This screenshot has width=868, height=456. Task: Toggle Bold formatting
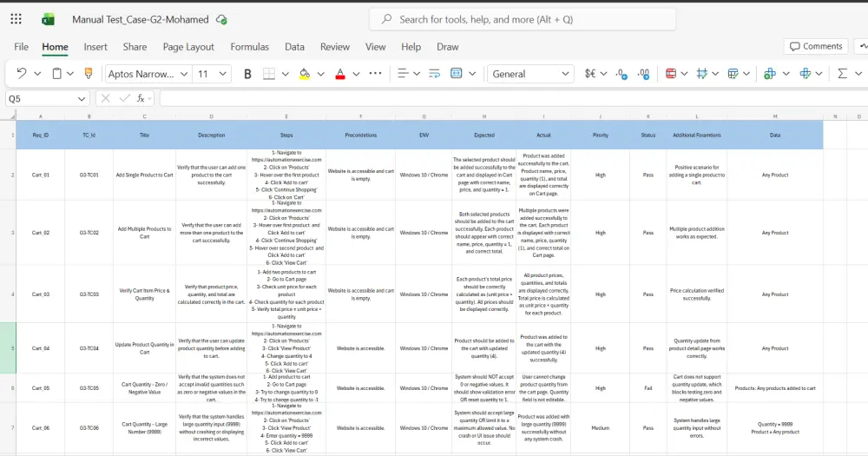[247, 74]
